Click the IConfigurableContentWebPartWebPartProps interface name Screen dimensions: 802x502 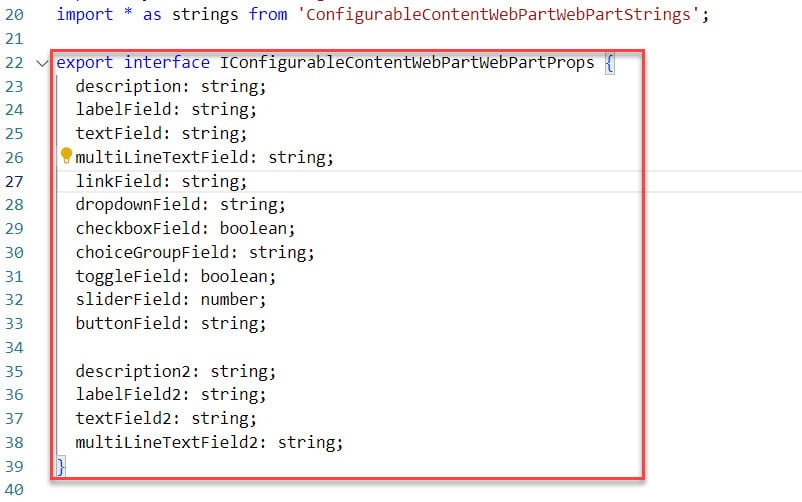pos(407,62)
